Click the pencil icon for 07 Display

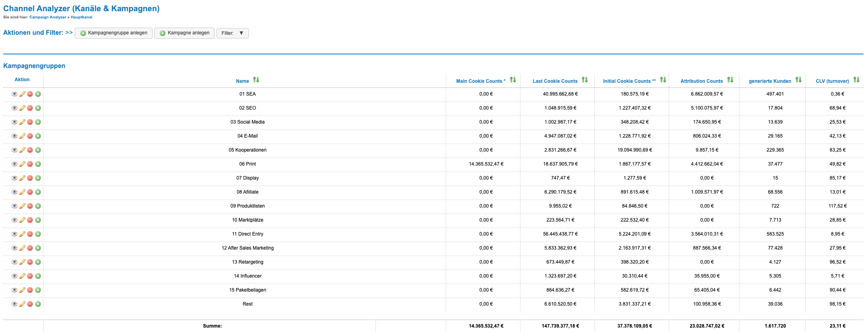22,178
